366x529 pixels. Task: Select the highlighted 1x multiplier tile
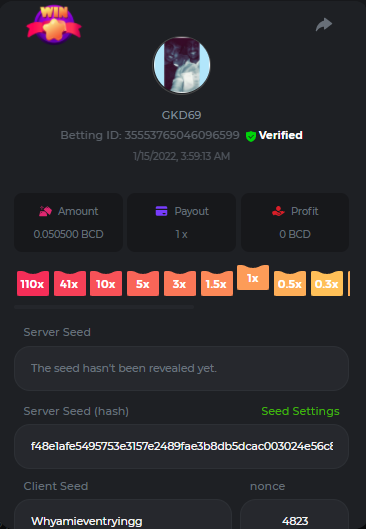[253, 277]
